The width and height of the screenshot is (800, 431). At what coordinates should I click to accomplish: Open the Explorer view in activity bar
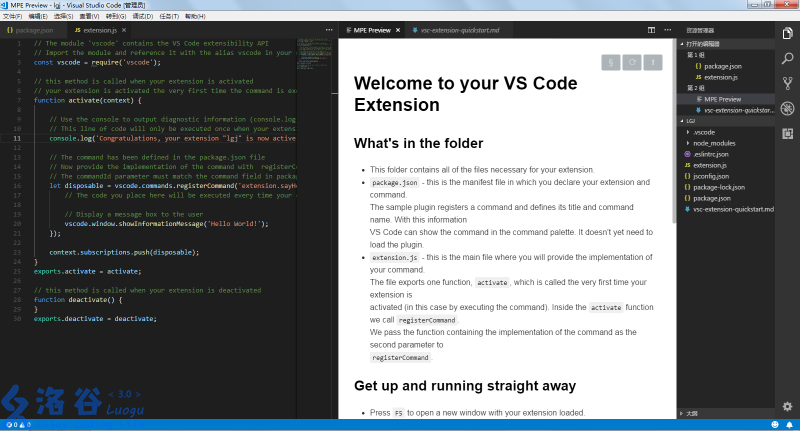[x=787, y=34]
